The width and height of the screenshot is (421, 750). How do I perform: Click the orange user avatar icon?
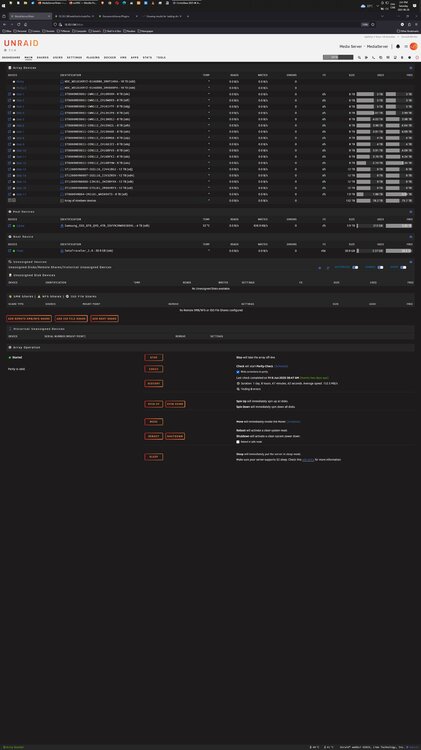tap(413, 46)
